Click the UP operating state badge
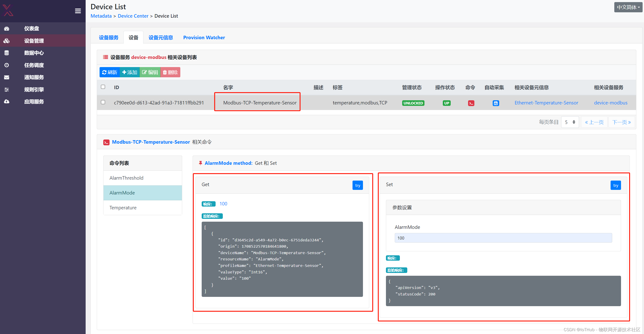Screen dimensions: 644x334 point(447,103)
